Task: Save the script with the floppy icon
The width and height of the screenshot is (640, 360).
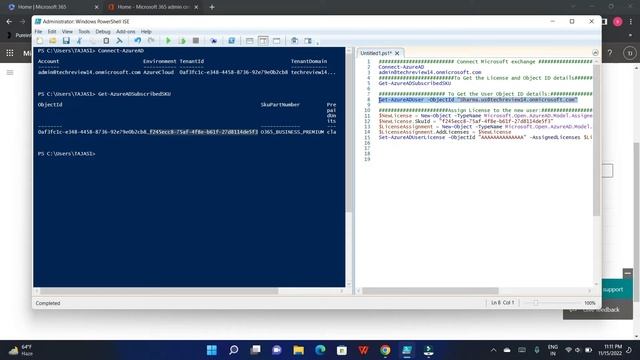Action: (x=66, y=41)
